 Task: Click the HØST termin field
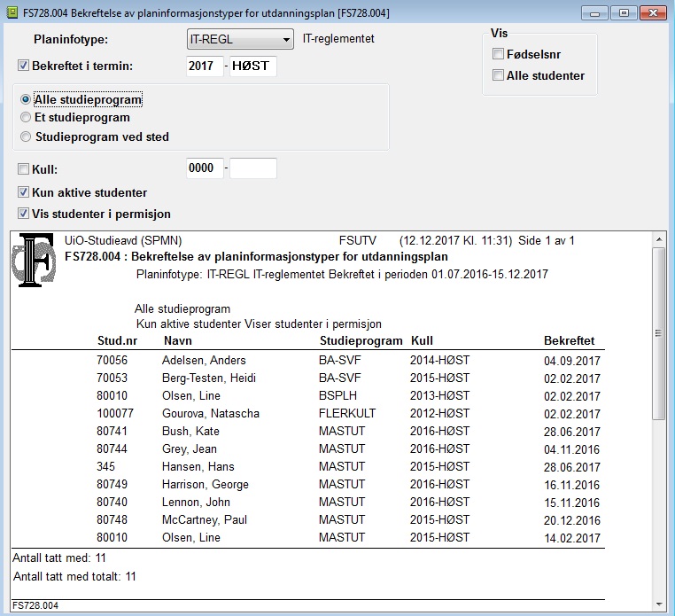253,66
